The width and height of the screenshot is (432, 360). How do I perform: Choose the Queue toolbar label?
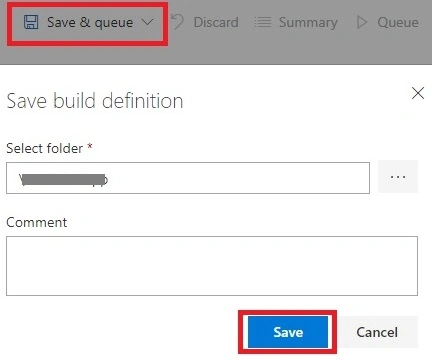[x=398, y=22]
